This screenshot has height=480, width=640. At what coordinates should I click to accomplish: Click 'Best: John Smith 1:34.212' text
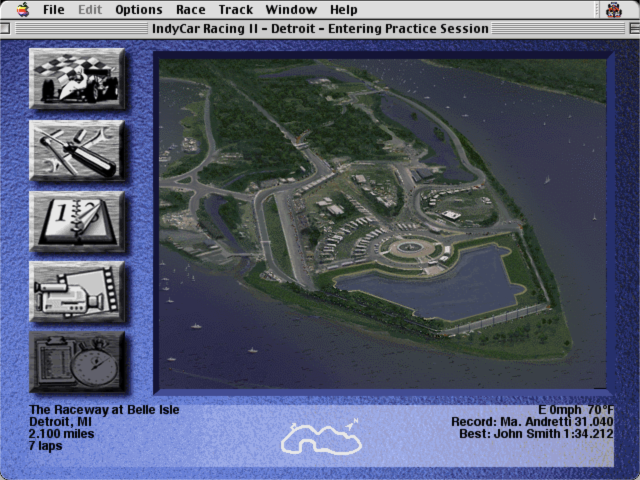pyautogui.click(x=536, y=433)
